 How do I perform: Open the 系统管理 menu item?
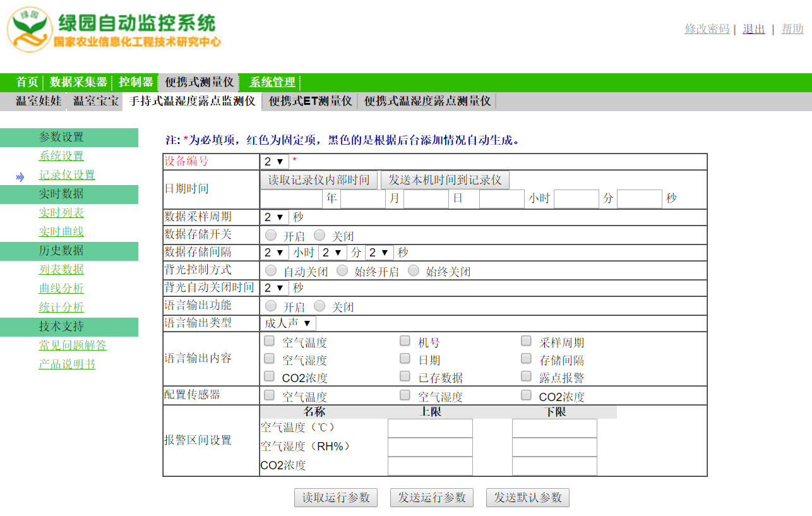[272, 82]
